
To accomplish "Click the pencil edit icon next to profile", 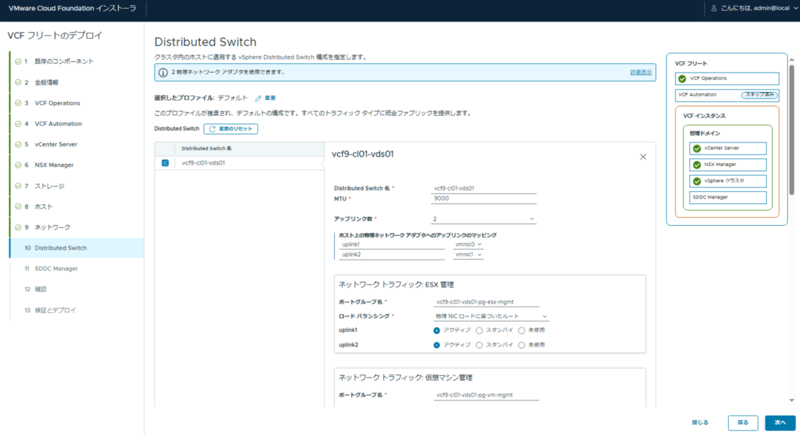I will point(258,98).
